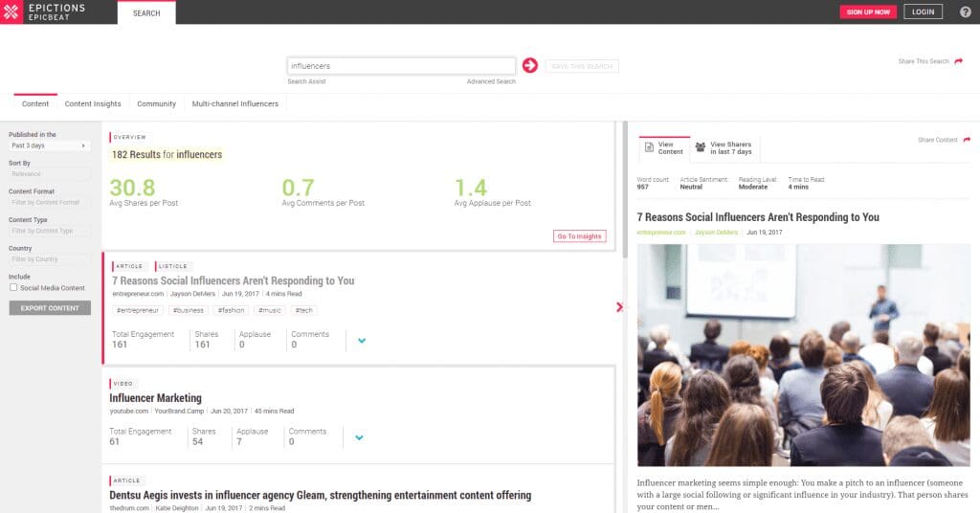Open the Published in the Past 3 days dropdown
980x513 pixels.
pyautogui.click(x=50, y=145)
